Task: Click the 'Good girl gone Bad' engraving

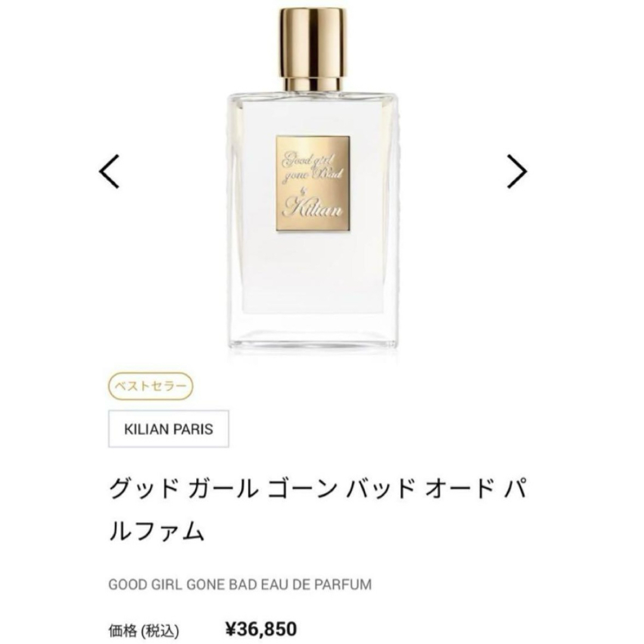Action: pyautogui.click(x=312, y=167)
